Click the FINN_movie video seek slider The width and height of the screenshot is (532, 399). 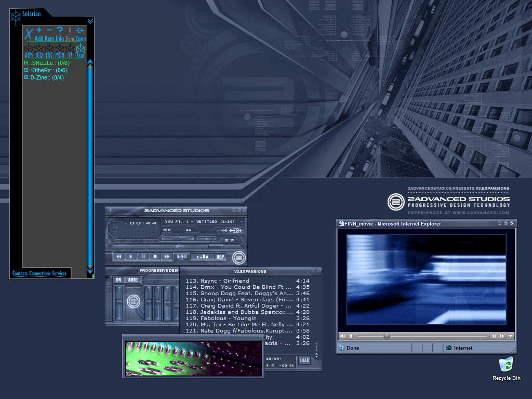(387, 336)
